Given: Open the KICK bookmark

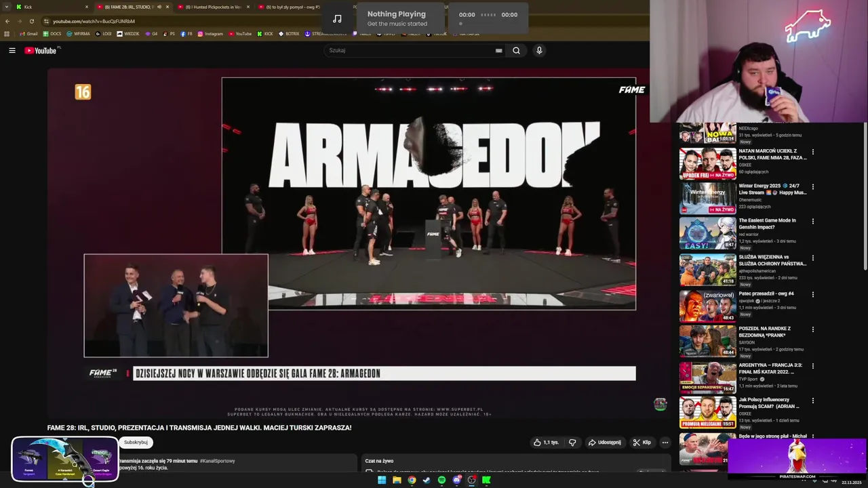Looking at the screenshot, I should point(265,34).
